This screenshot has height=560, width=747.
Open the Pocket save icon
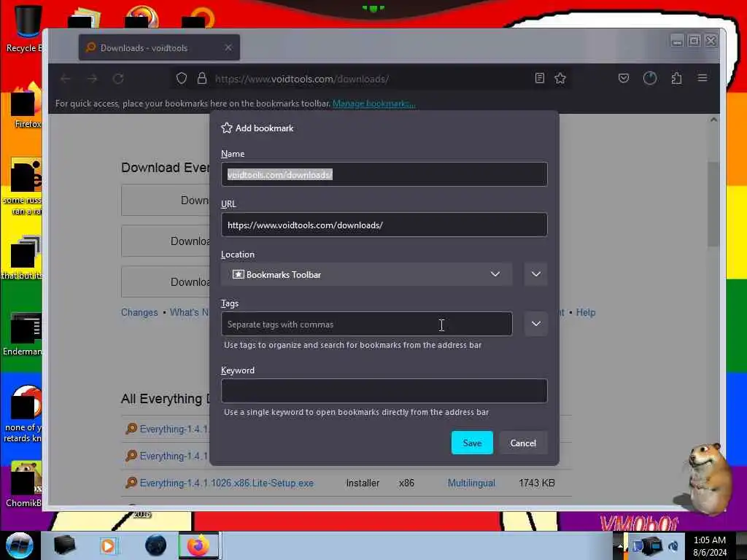624,78
